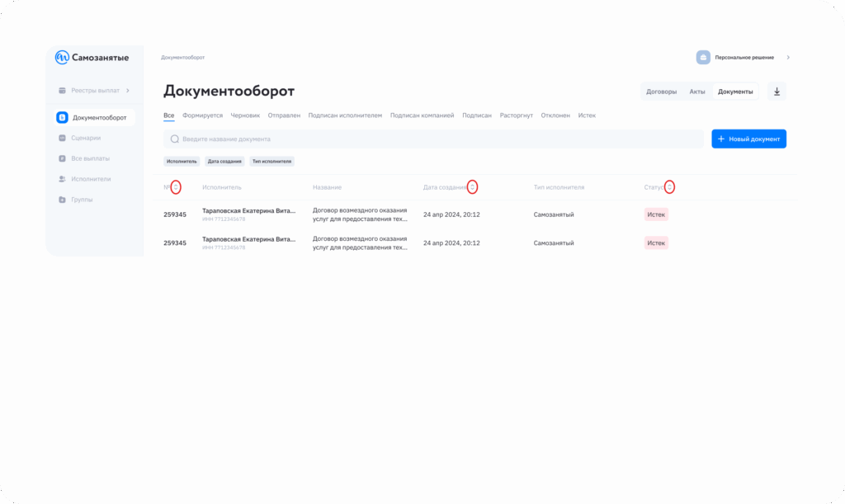Open the Дата создания filter chip

[224, 162]
